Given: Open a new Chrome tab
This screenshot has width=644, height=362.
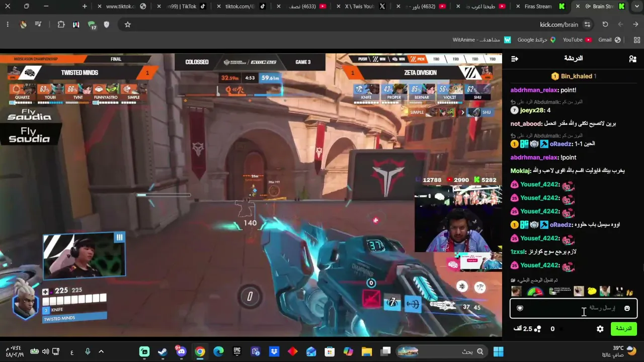Looking at the screenshot, I should [x=85, y=7].
